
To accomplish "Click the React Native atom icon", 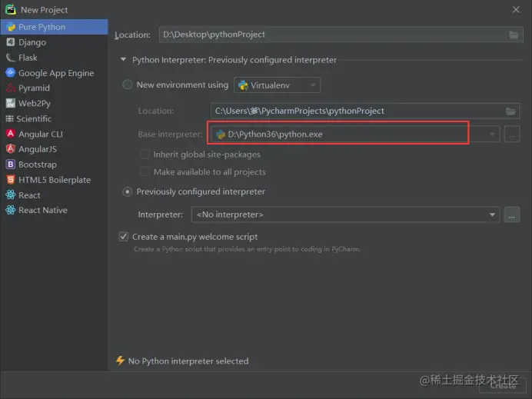I will (11, 210).
